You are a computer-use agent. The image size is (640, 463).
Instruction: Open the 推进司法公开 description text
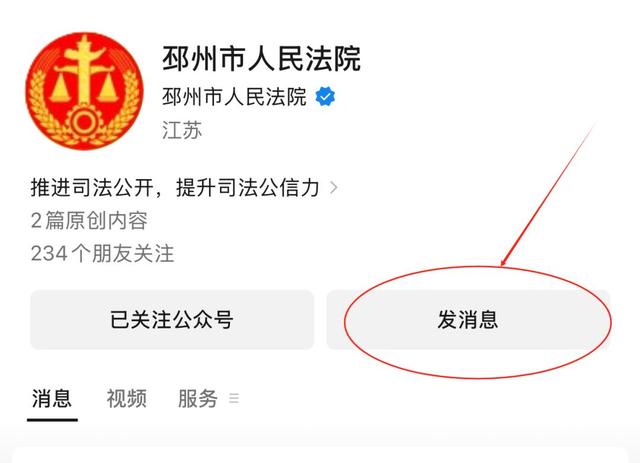(x=175, y=188)
